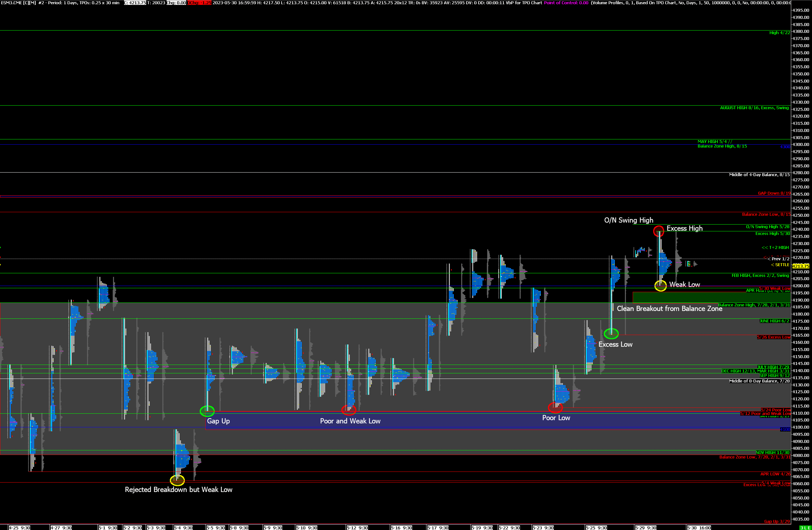Click the 5-4 9:30 date marker
This screenshot has height=530, width=812.
[183, 528]
